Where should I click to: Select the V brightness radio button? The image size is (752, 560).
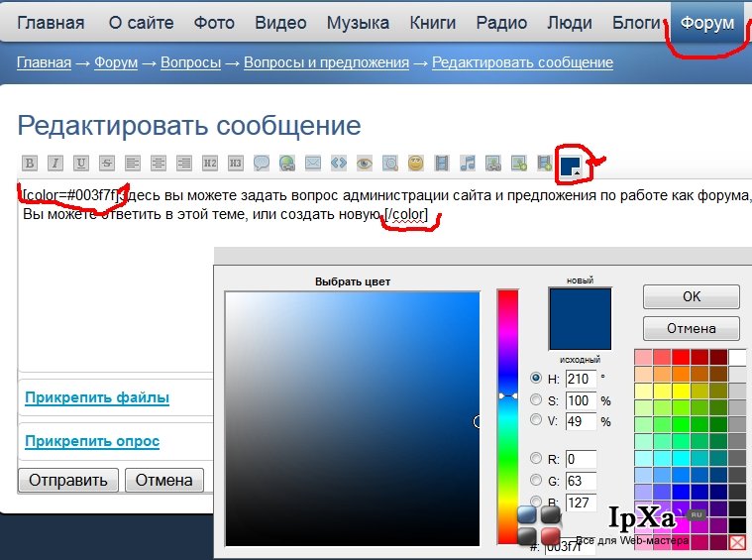pyautogui.click(x=536, y=420)
